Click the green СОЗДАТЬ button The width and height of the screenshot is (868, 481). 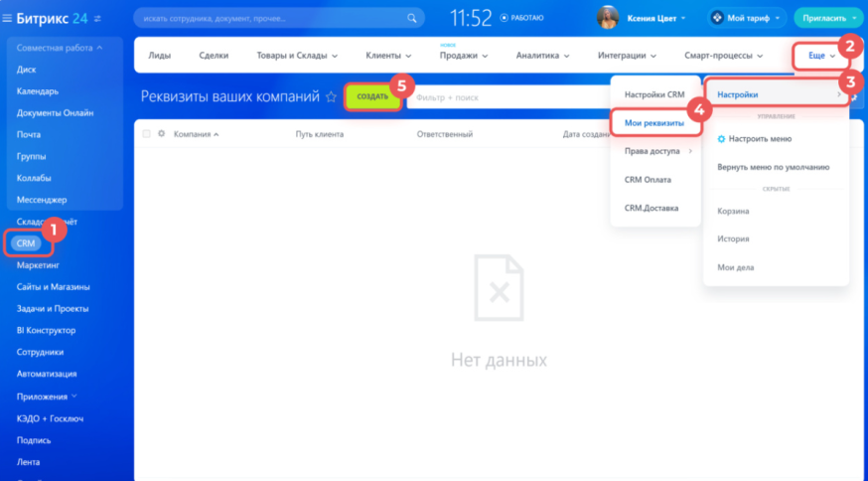[x=372, y=97]
